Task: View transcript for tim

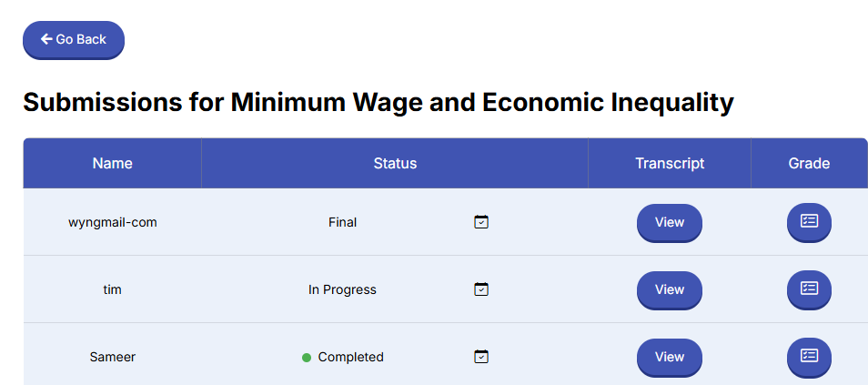Action: [670, 289]
